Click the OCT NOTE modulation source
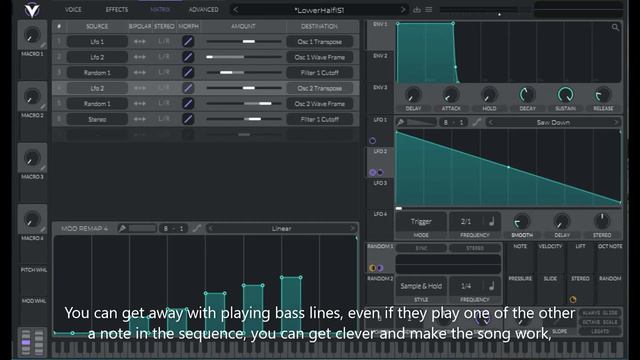The image size is (640, 360). tap(610, 247)
